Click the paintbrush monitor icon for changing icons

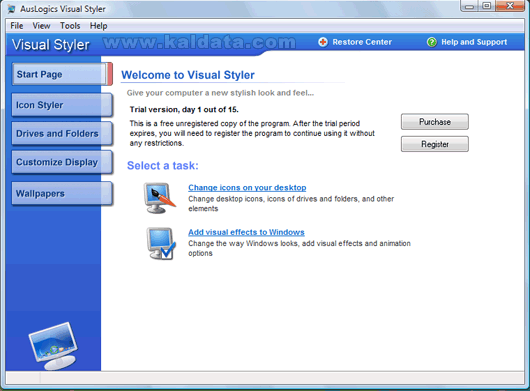click(x=160, y=198)
